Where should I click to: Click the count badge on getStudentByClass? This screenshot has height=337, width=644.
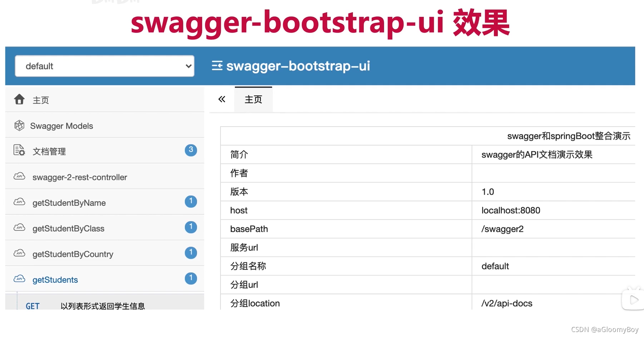(191, 227)
